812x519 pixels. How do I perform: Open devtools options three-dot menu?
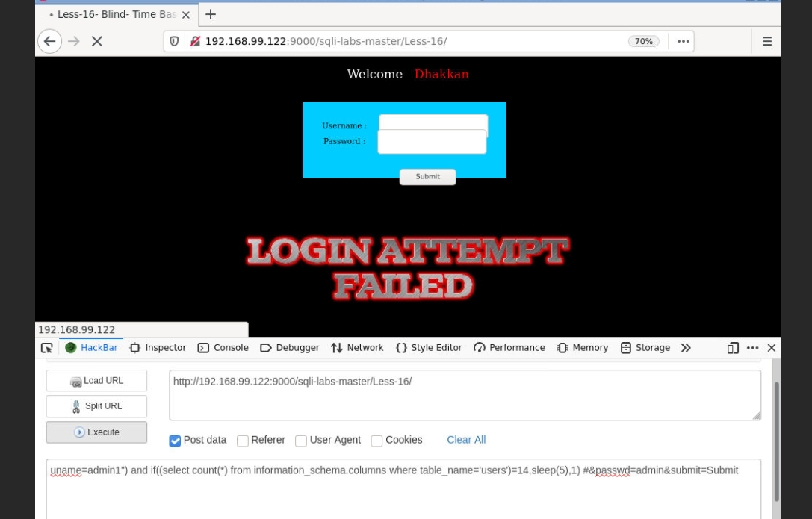point(752,348)
